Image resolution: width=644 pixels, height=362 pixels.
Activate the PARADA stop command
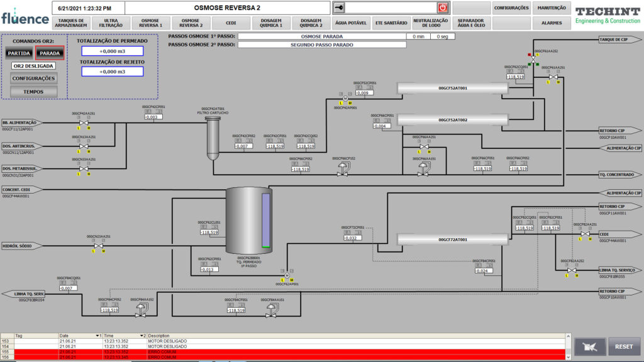click(50, 53)
